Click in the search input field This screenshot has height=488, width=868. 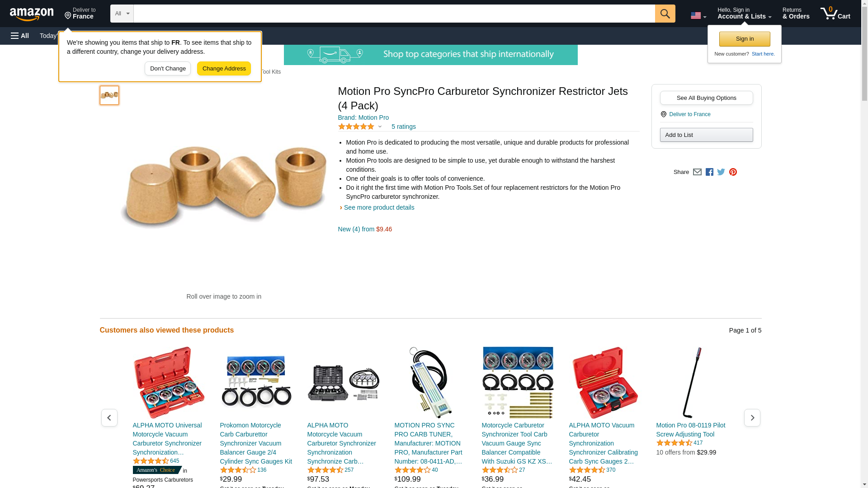click(x=394, y=14)
